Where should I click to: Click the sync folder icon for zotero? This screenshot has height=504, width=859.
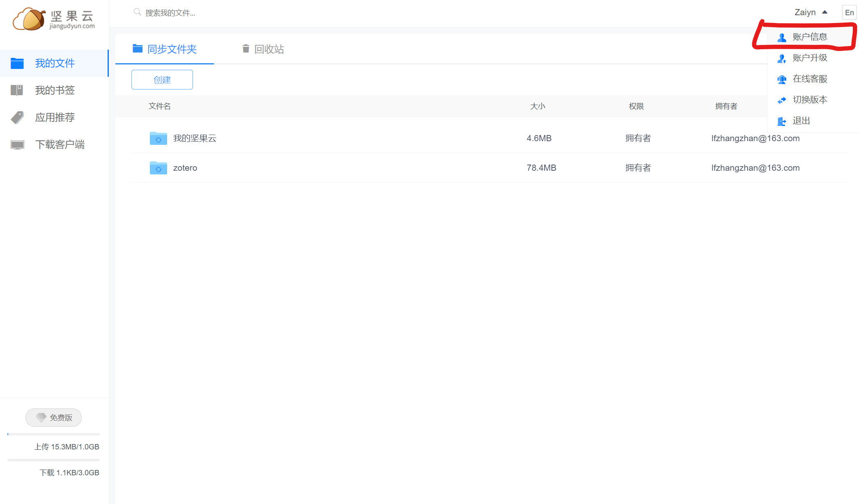point(158,168)
